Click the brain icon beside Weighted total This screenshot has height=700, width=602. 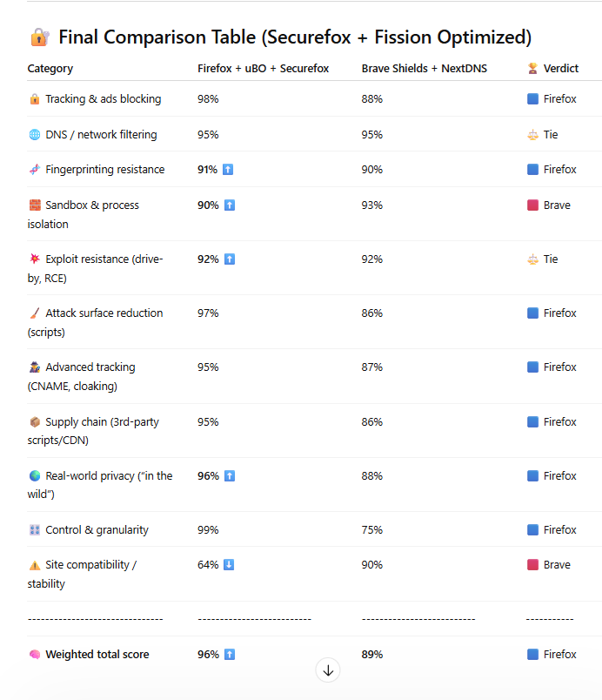tap(35, 655)
